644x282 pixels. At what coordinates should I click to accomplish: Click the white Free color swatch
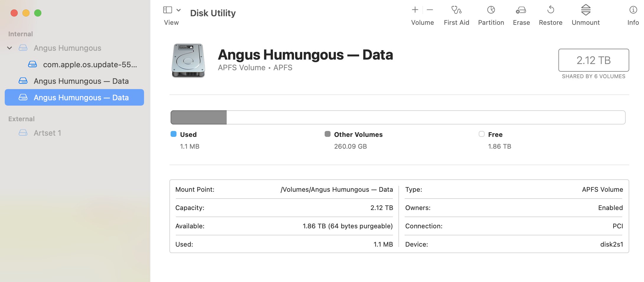pos(482,134)
